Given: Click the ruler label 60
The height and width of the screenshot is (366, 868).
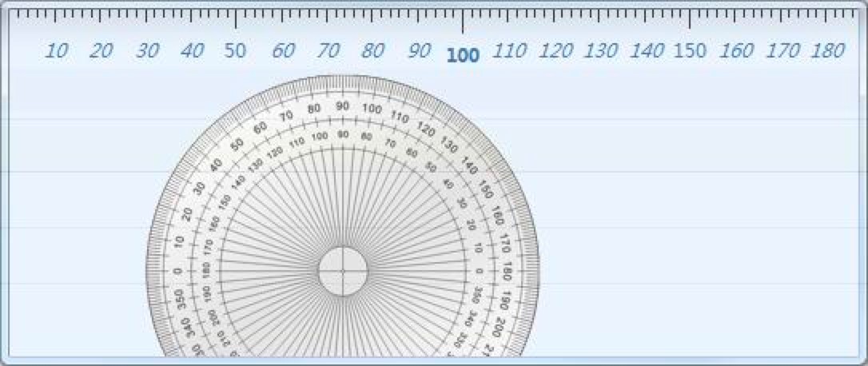Looking at the screenshot, I should [283, 51].
